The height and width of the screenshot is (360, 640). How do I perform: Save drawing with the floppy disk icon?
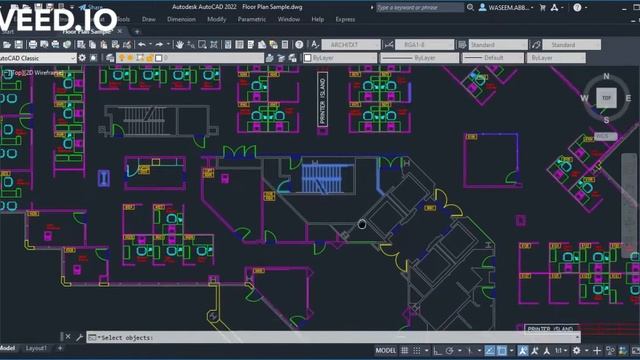click(18, 44)
